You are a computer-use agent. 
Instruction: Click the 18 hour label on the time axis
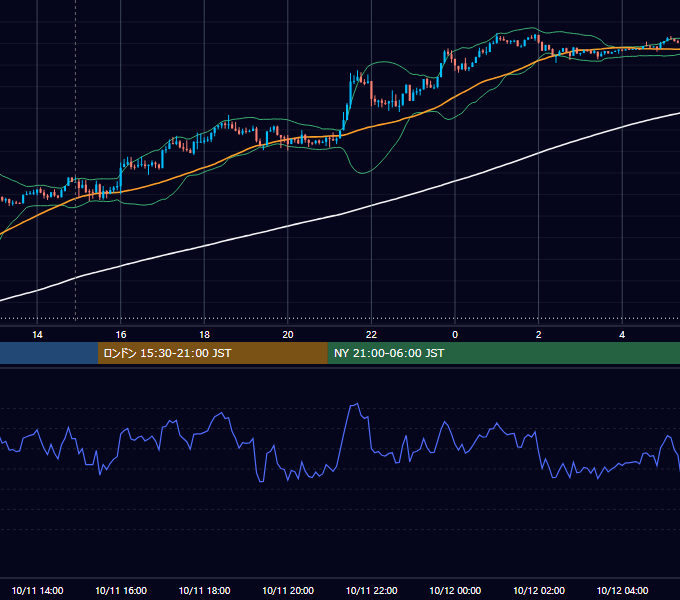pyautogui.click(x=204, y=335)
